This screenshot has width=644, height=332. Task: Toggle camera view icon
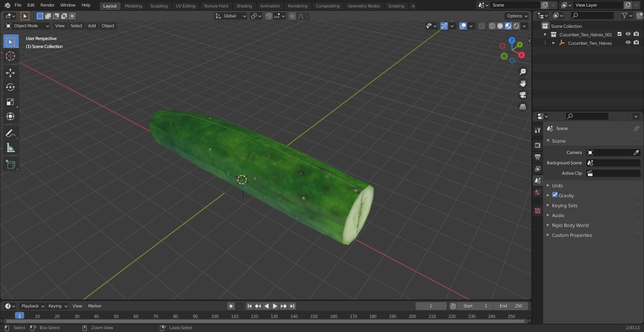522,95
